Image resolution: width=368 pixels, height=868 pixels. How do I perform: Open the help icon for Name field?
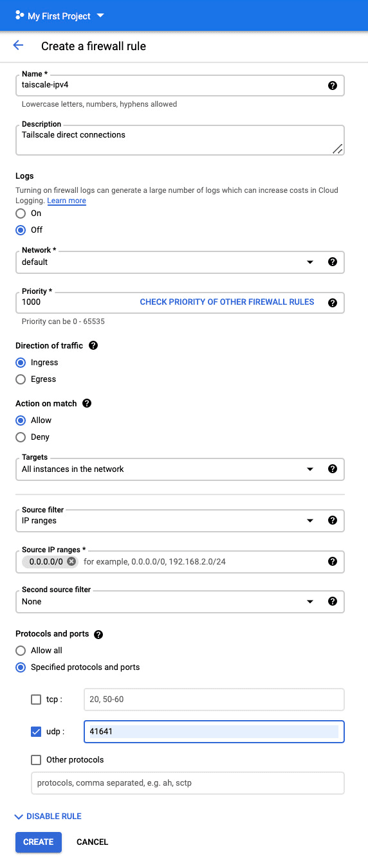pyautogui.click(x=333, y=86)
